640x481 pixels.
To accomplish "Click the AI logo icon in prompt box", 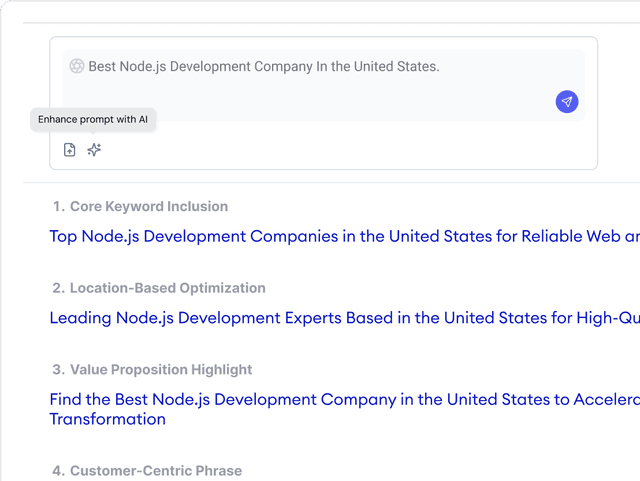I will tap(77, 66).
